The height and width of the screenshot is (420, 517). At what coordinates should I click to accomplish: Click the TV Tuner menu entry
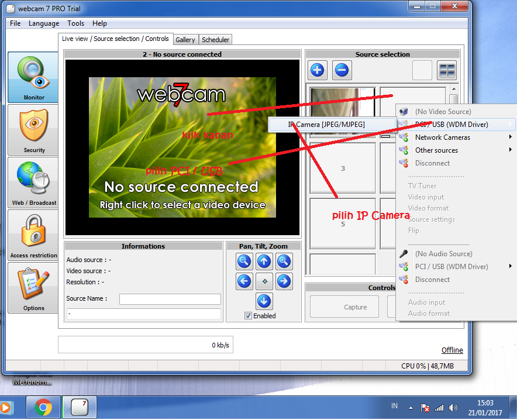tap(422, 186)
